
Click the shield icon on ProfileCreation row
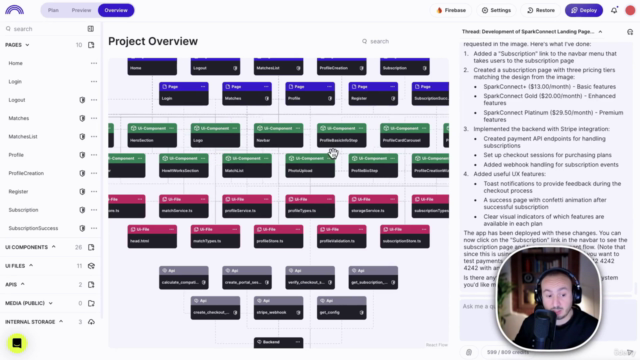(x=82, y=173)
